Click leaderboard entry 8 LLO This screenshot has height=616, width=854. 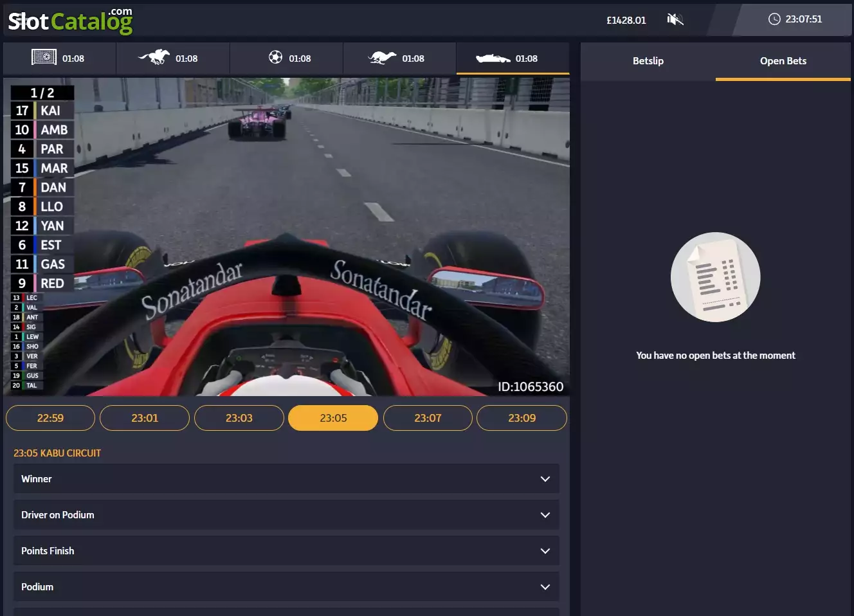point(42,206)
